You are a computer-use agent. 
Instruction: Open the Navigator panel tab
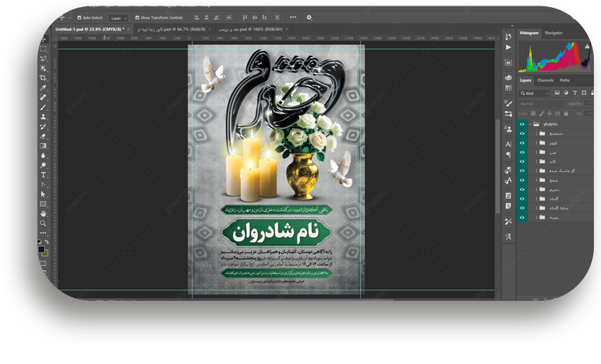(553, 33)
